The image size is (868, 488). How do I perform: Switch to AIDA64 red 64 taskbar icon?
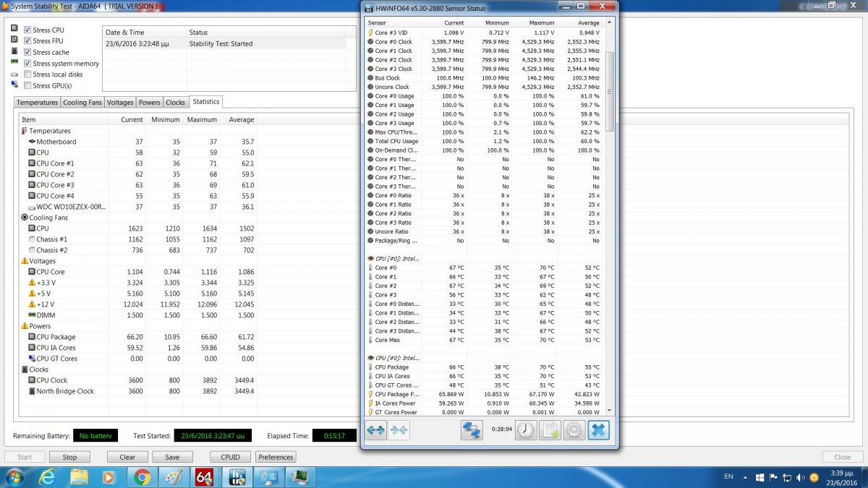point(203,477)
